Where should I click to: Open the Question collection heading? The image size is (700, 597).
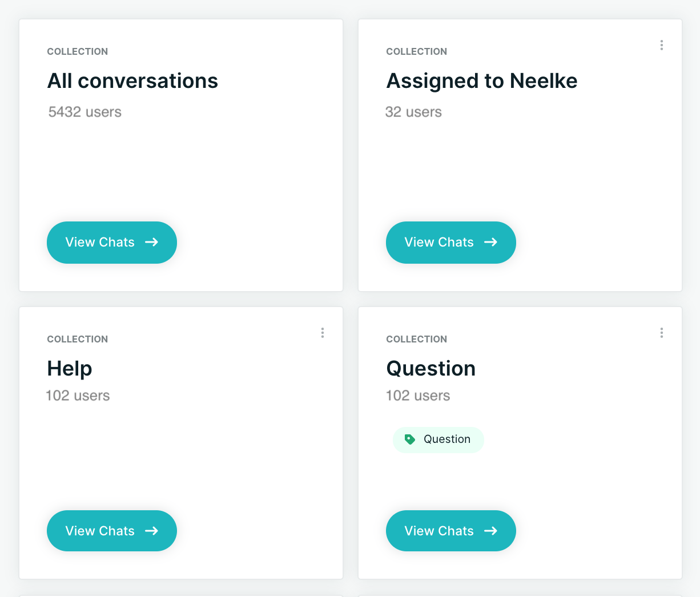point(431,369)
